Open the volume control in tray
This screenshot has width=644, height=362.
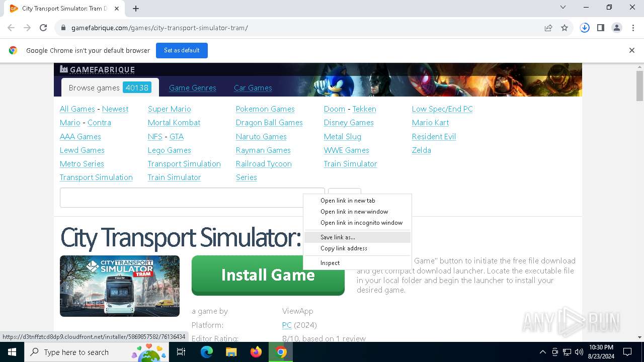pyautogui.click(x=579, y=352)
